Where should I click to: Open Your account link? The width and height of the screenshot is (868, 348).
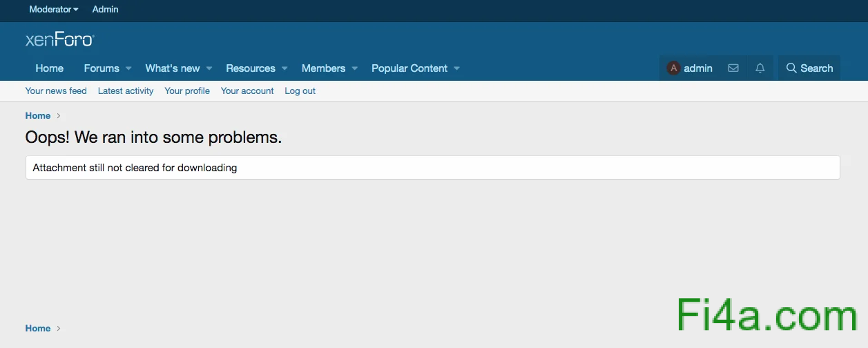point(247,91)
